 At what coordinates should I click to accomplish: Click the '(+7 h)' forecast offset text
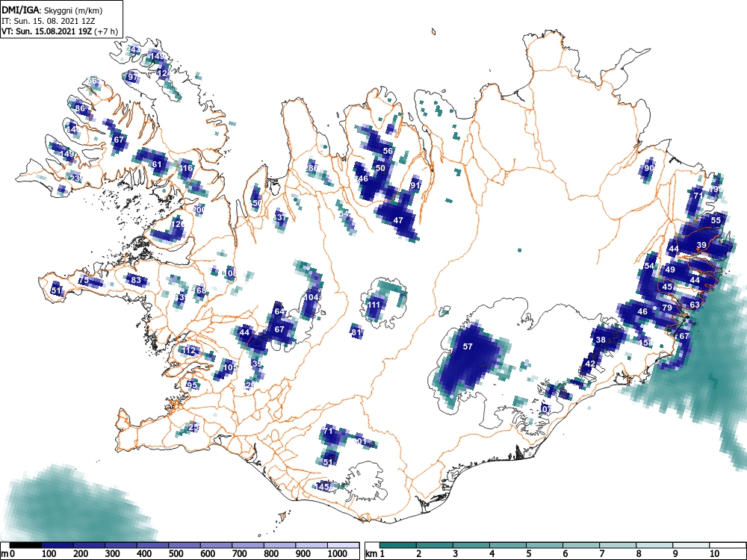point(106,31)
